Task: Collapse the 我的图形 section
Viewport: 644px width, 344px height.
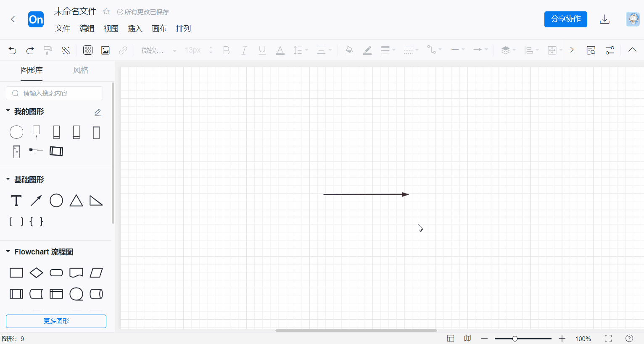Action: 8,111
